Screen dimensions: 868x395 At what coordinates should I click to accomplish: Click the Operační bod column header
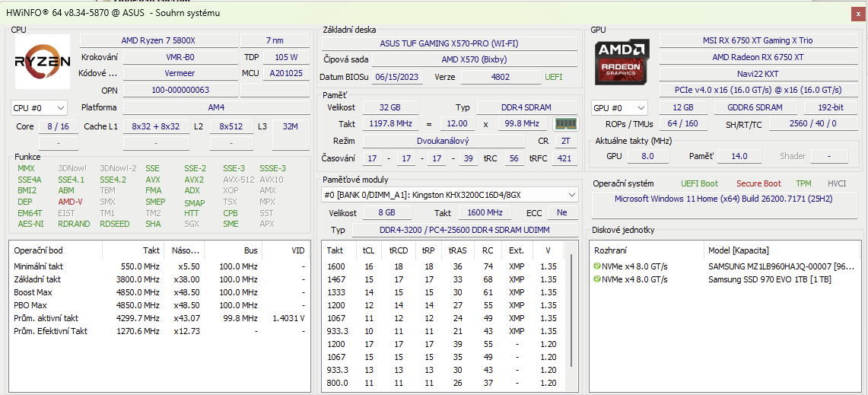pyautogui.click(x=38, y=250)
